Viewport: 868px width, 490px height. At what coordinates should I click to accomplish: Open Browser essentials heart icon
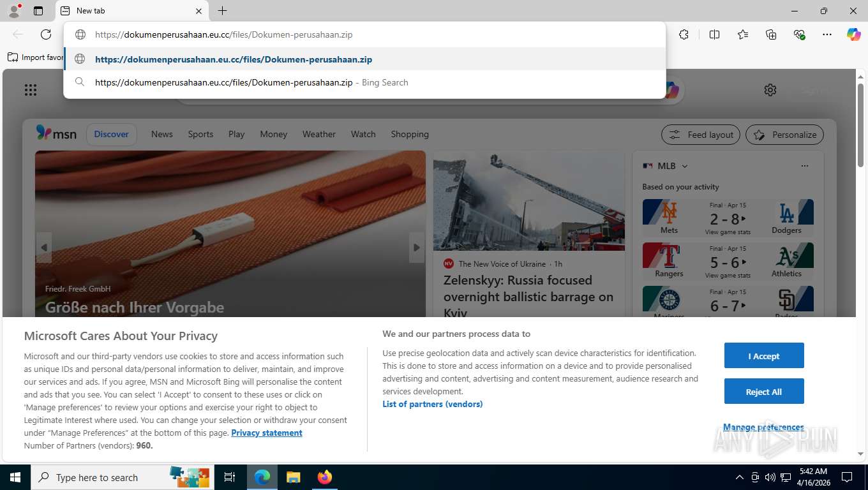[x=799, y=34]
